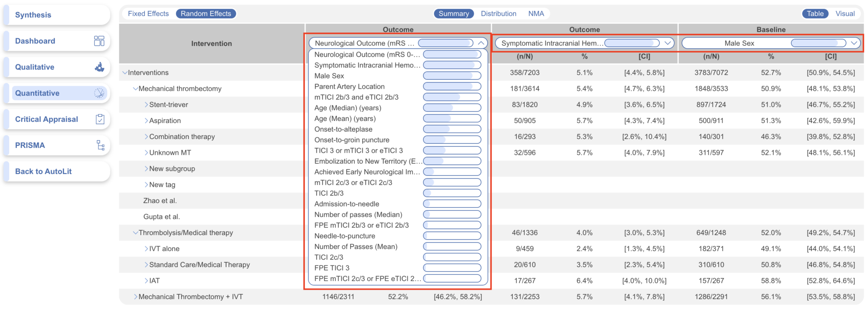Click the Dashboard grid icon

99,41
